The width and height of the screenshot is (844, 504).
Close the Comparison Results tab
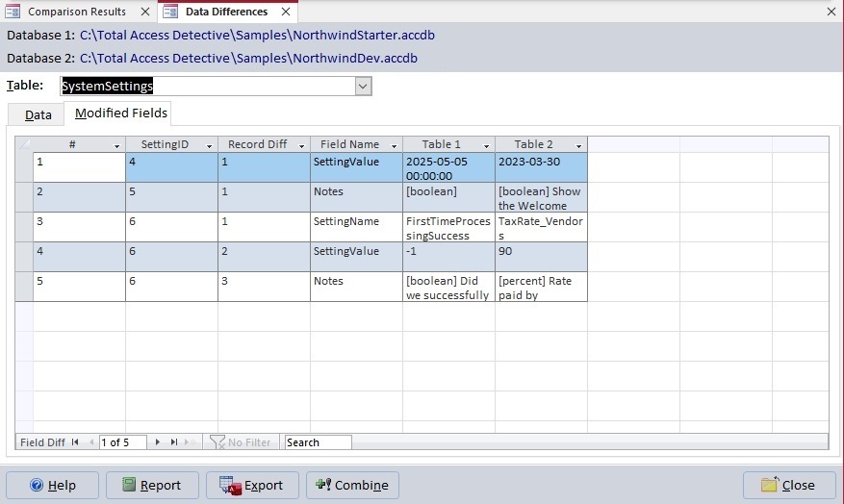144,12
